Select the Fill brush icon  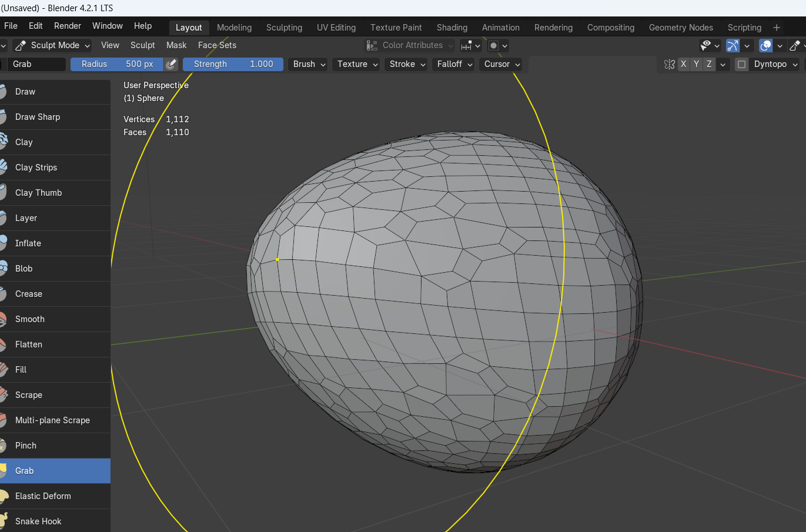click(x=3, y=370)
